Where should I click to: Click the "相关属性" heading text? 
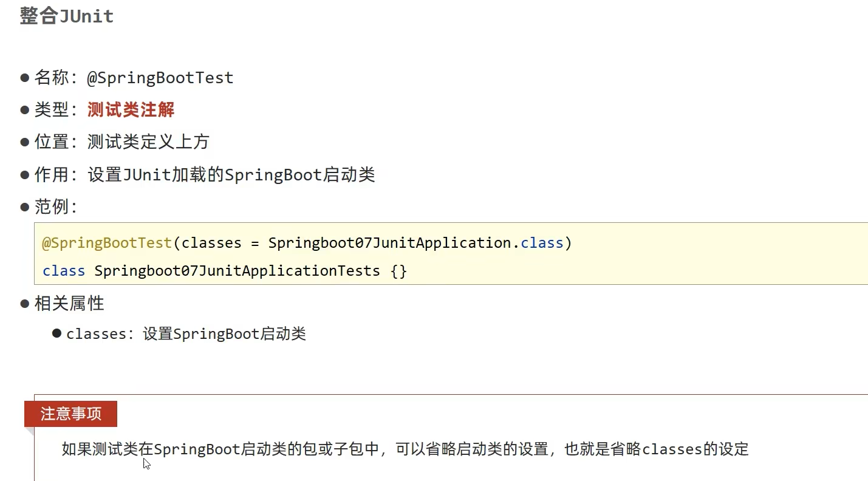tap(69, 304)
